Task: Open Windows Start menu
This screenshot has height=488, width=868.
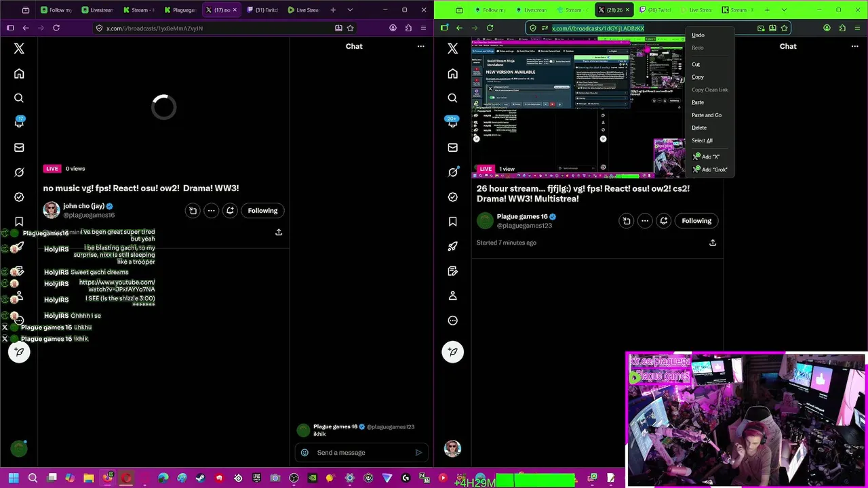Action: tap(14, 479)
